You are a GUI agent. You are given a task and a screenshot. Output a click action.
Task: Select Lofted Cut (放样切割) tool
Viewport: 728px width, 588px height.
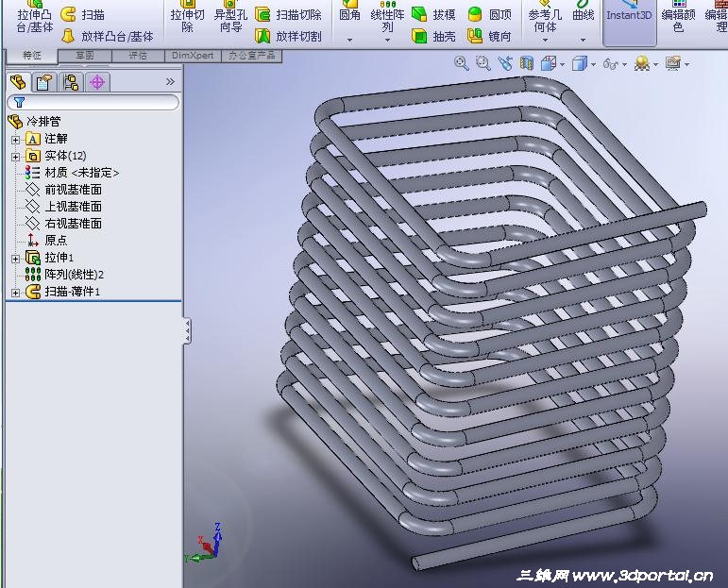tap(288, 36)
